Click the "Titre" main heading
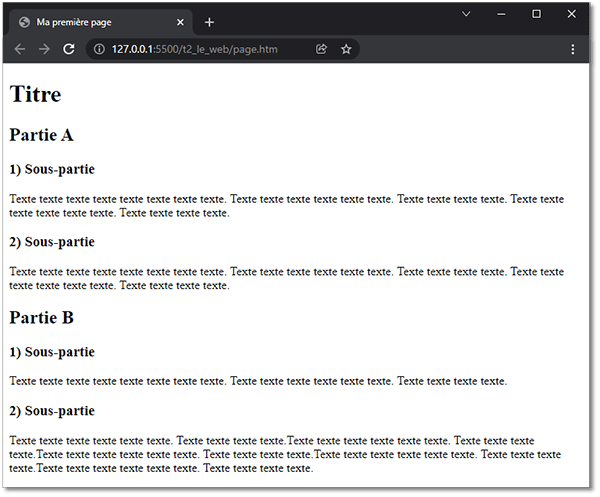The width and height of the screenshot is (600, 497). [x=35, y=94]
